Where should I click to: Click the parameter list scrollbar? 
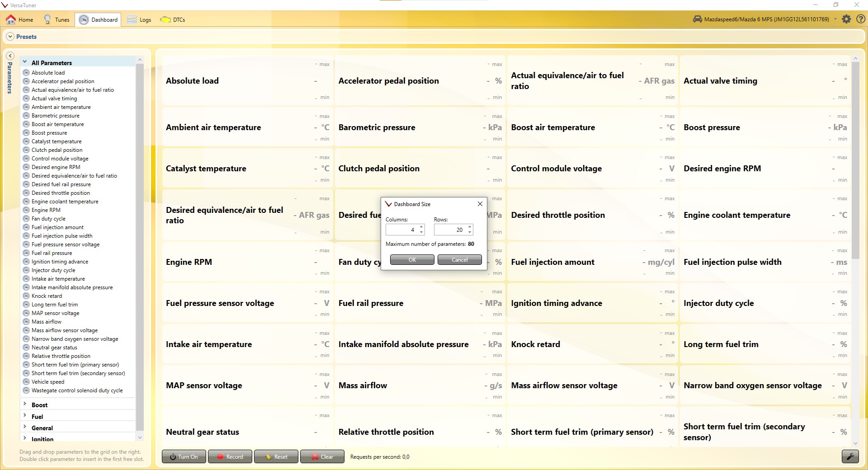tap(140, 246)
